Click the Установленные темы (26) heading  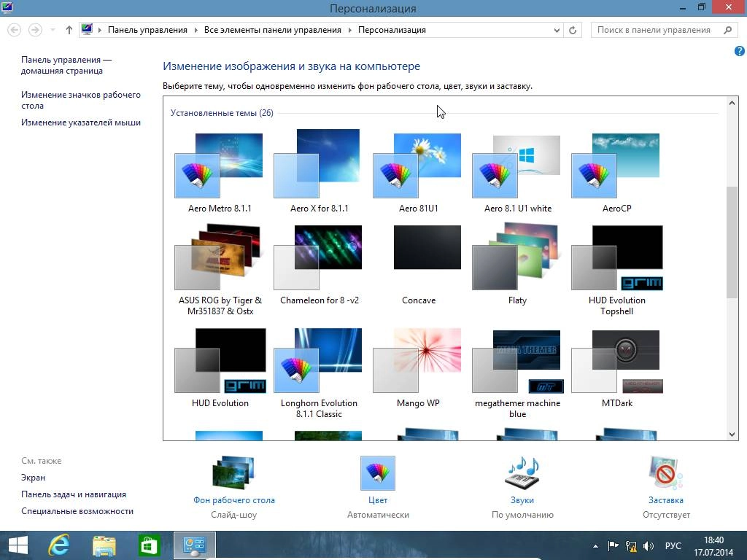point(222,113)
